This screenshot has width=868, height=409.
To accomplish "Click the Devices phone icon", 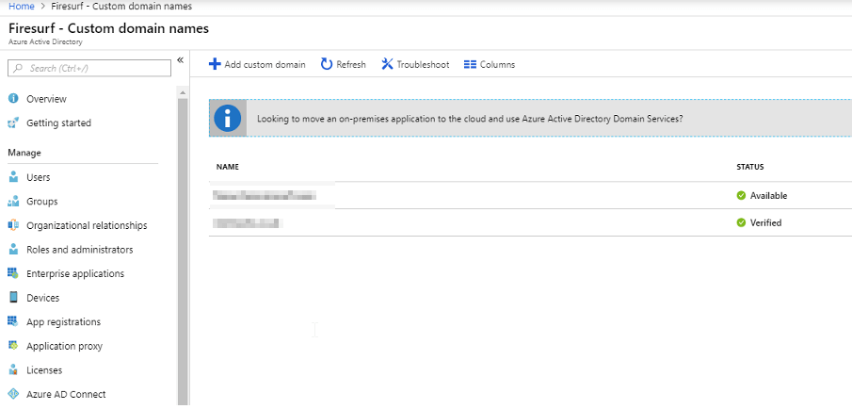I will (x=14, y=297).
